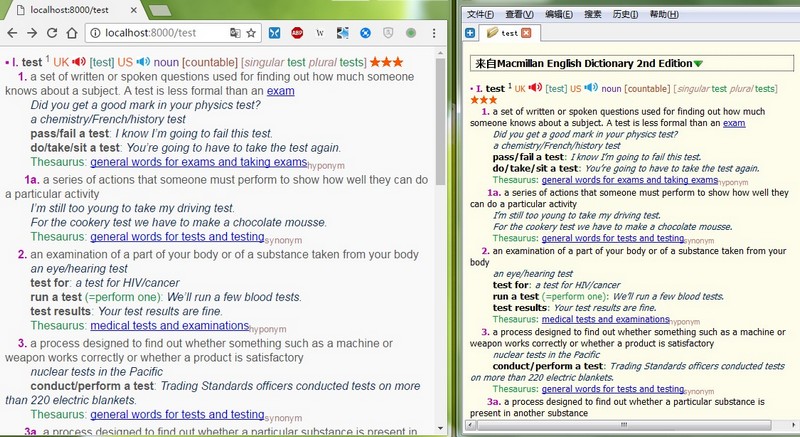Open the blue X-shaped extension icon
This screenshot has width=800, height=437.
pos(274,33)
